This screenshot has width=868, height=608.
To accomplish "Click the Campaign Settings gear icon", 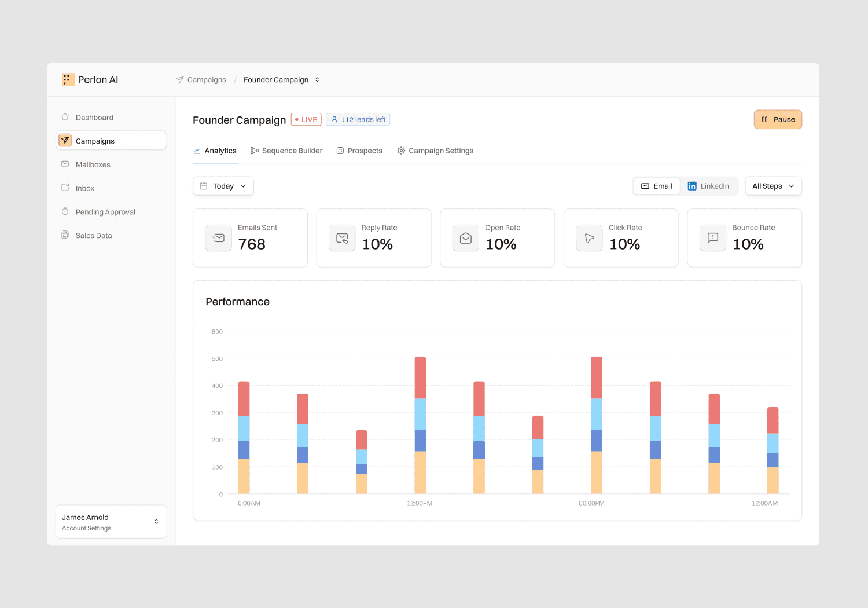I will (x=401, y=150).
